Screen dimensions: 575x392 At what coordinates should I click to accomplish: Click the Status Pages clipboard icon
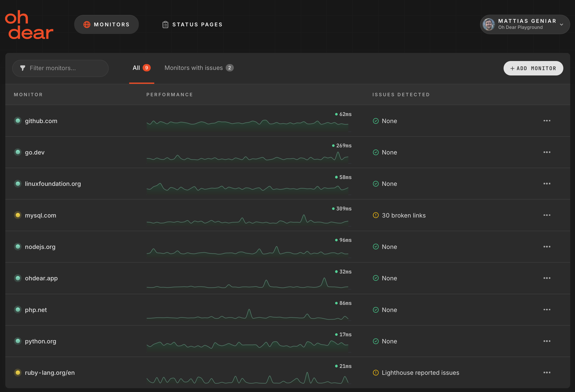[165, 25]
